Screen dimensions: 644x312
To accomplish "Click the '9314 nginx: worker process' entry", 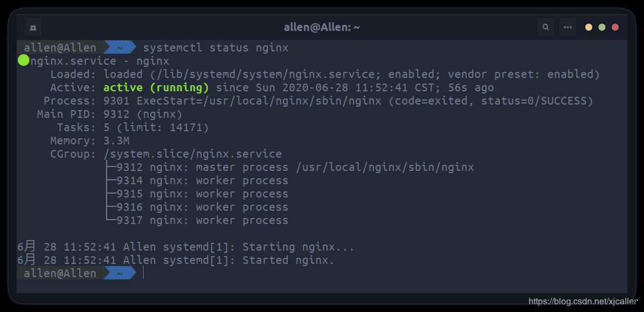I will point(202,180).
